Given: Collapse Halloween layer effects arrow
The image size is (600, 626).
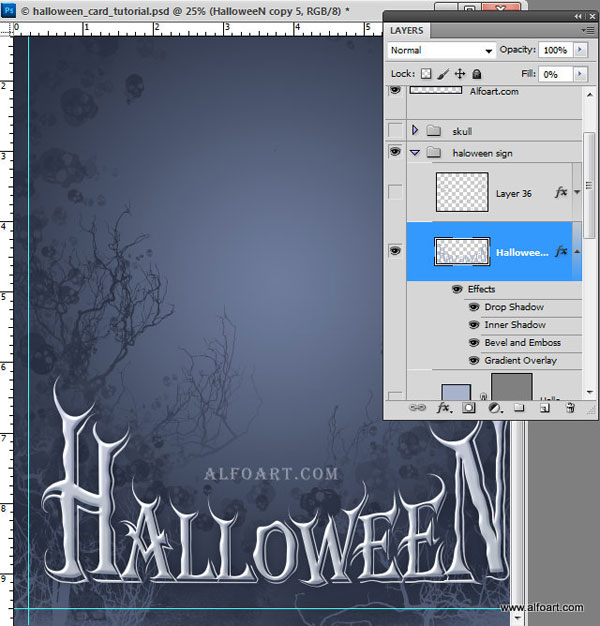Looking at the screenshot, I should pos(577,252).
